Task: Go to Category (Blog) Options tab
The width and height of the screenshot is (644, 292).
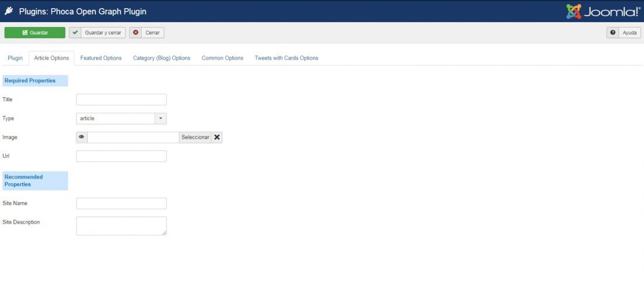Action: pos(162,58)
